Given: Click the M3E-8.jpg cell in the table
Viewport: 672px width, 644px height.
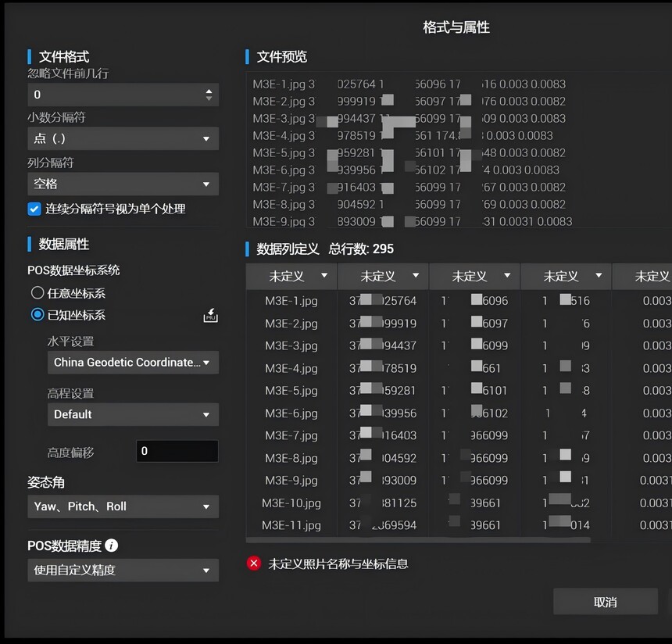Looking at the screenshot, I should 291,458.
